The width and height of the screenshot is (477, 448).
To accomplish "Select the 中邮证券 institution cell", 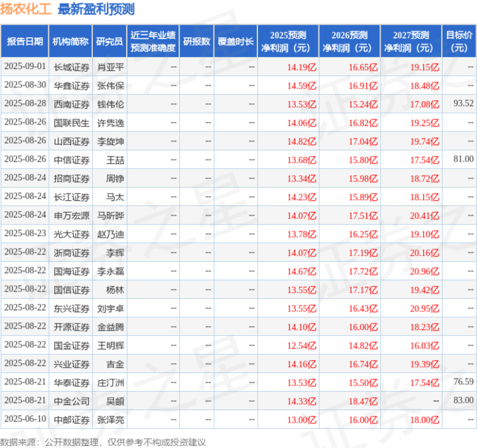I will pos(72,420).
